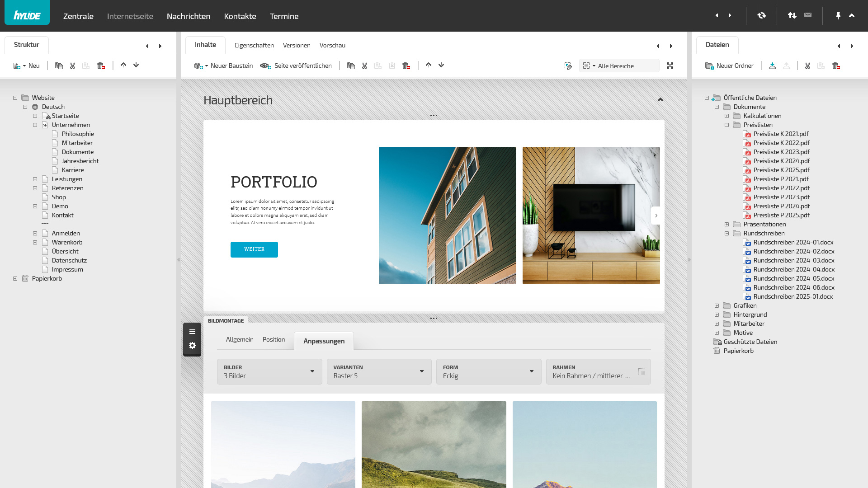The height and width of the screenshot is (488, 868).
Task: Open the Bilder count dropdown
Action: coord(269,371)
